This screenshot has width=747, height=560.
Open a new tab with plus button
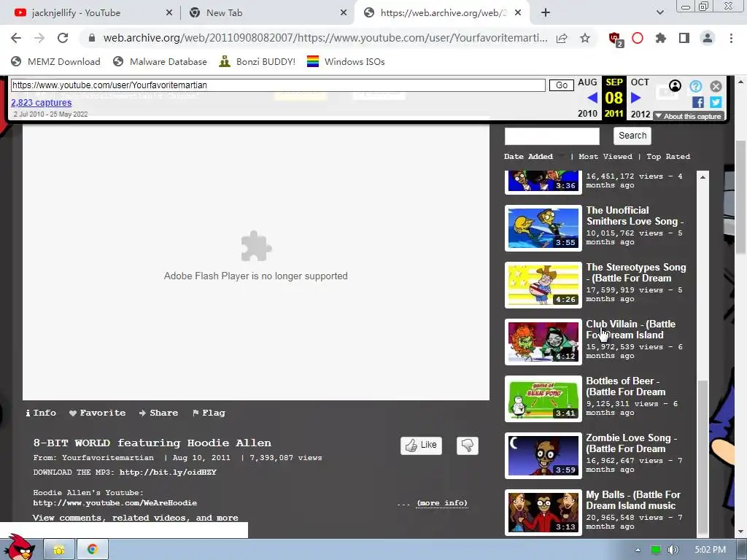(546, 13)
